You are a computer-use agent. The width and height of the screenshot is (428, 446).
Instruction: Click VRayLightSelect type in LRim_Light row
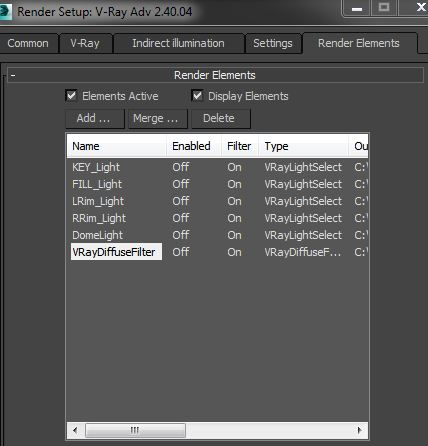tap(303, 201)
